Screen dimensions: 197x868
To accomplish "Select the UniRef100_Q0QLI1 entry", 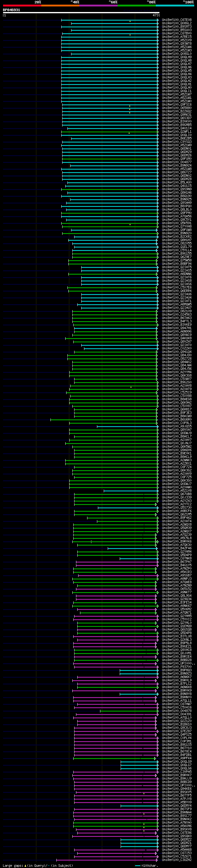I will click(x=177, y=91).
